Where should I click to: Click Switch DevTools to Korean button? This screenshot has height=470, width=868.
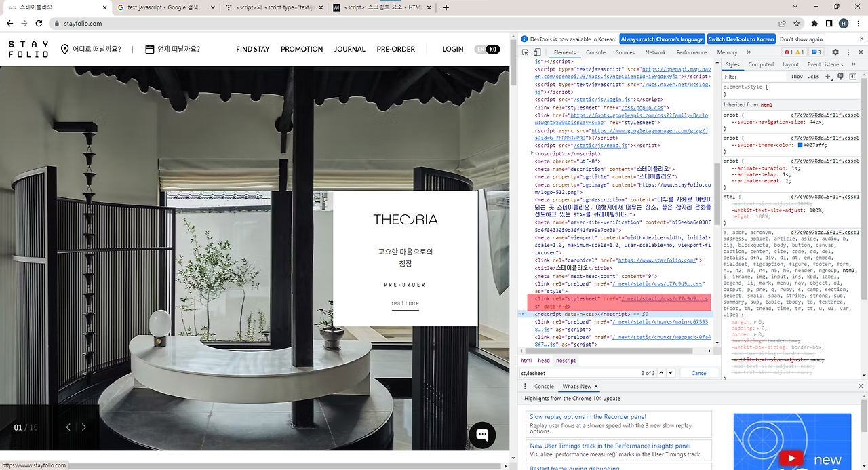tap(741, 39)
